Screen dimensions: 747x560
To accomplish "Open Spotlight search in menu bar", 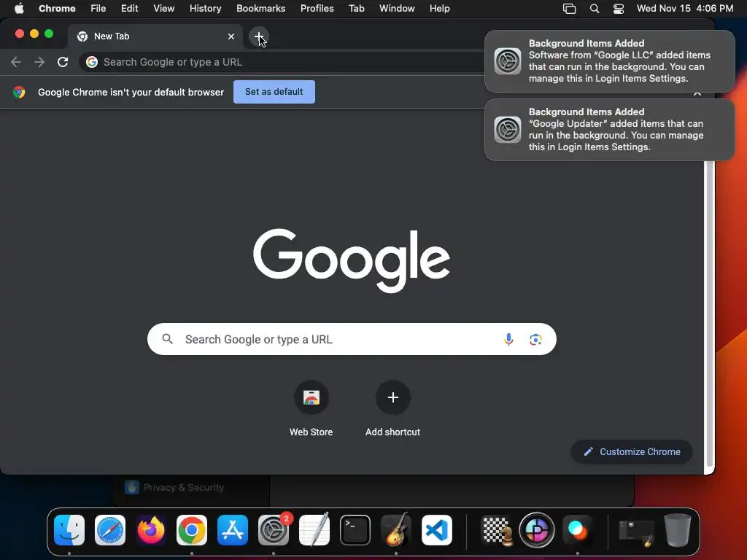I will [x=594, y=9].
